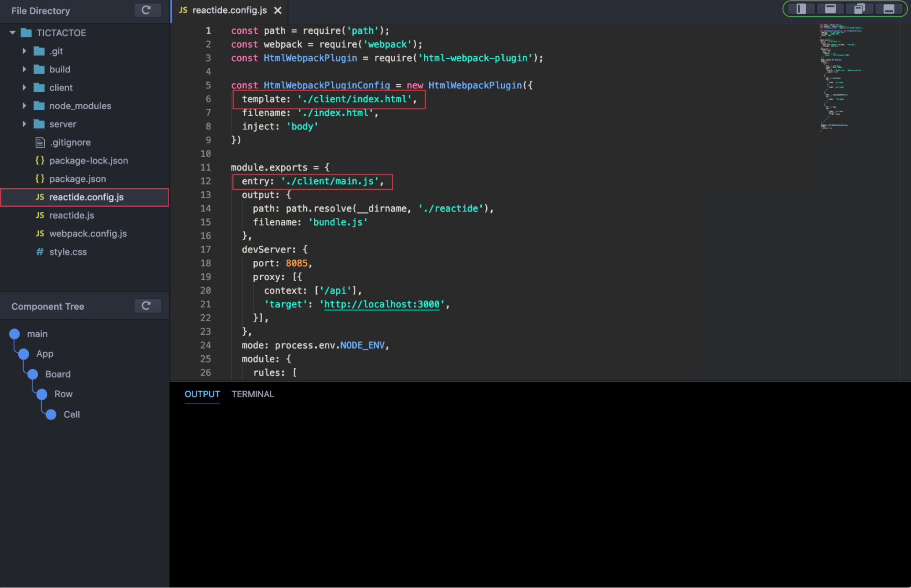Select the style.css file icon
This screenshot has height=588, width=911.
click(x=40, y=251)
